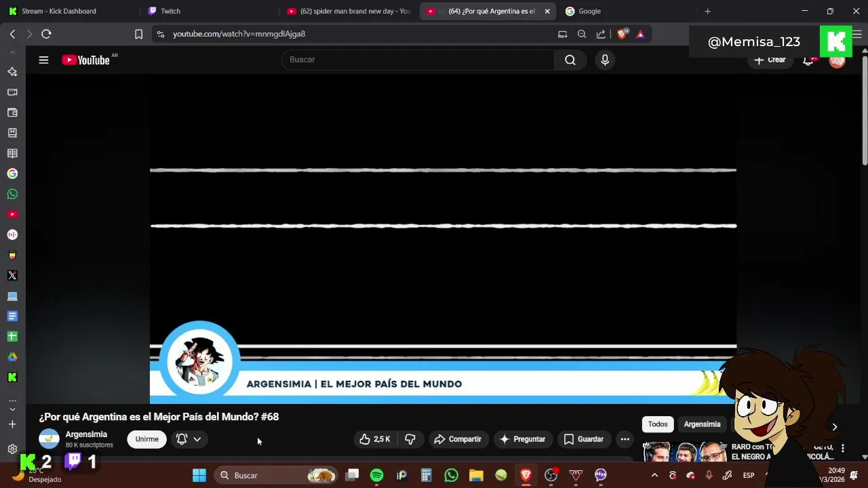
Task: Open WhatsApp from the taskbar
Action: (451, 475)
